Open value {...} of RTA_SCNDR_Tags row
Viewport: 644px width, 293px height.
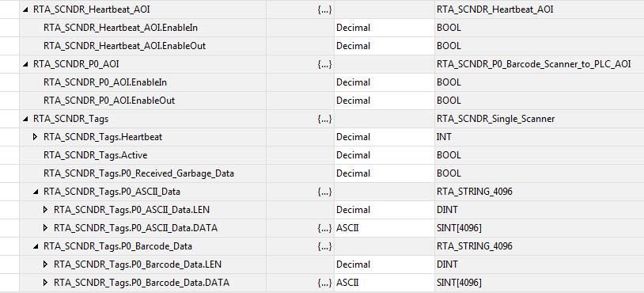324,119
